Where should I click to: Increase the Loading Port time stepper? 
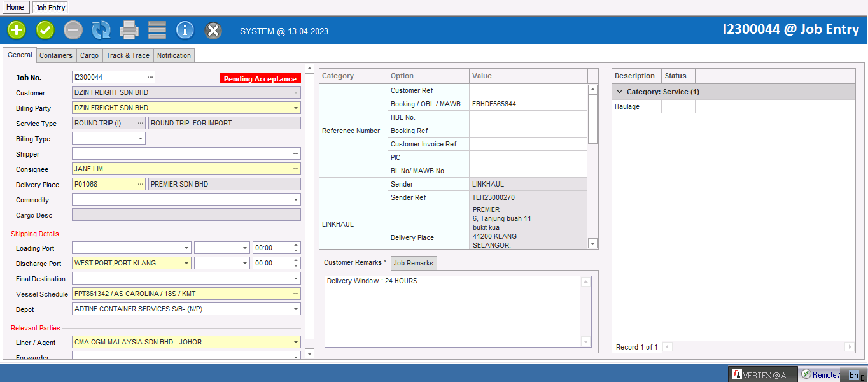coord(295,246)
